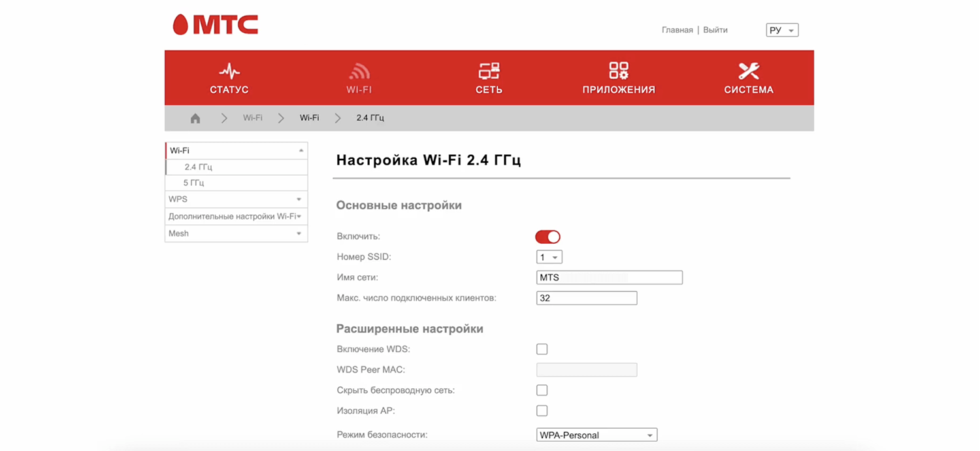Click the Главная link
The image size is (980, 451).
677,30
